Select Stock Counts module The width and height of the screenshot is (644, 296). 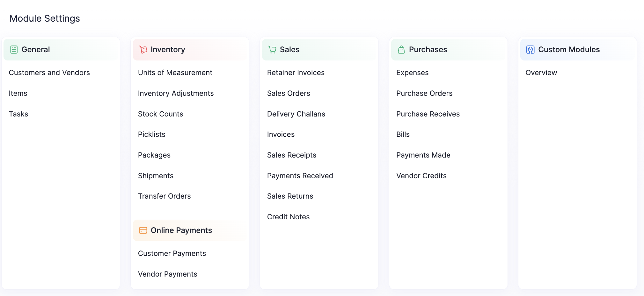(x=160, y=114)
